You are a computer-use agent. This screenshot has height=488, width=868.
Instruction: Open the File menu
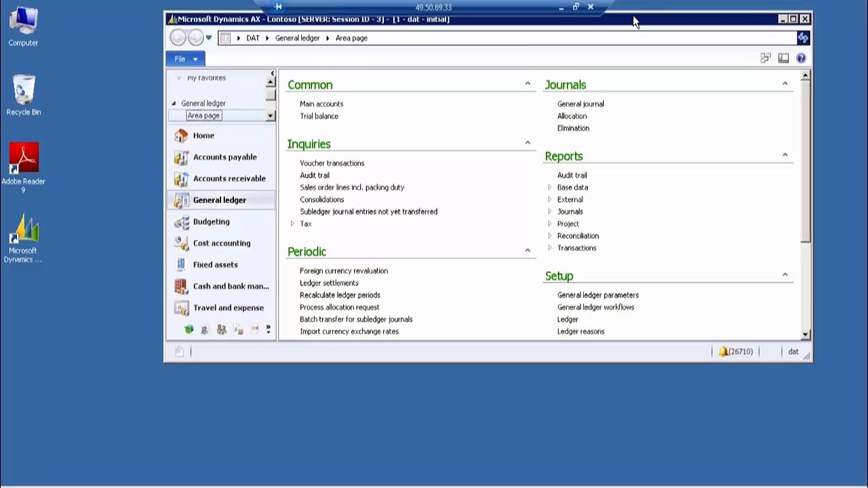(185, 59)
